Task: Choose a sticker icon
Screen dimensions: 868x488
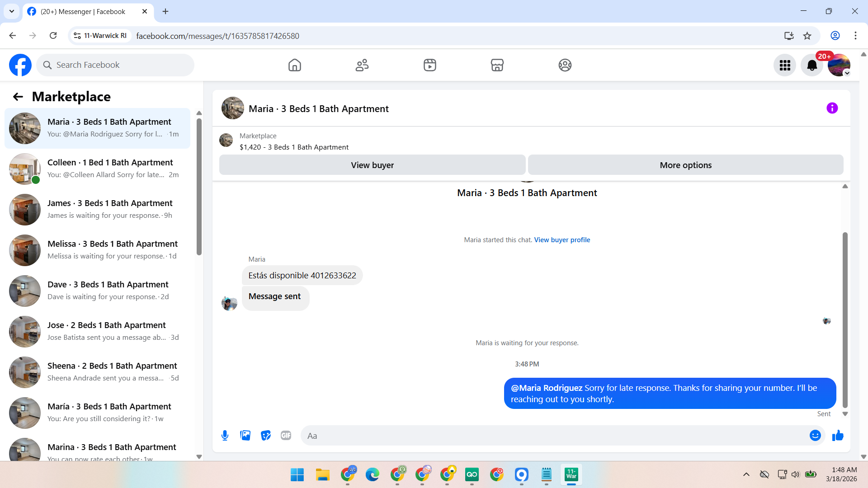Action: [x=266, y=436]
